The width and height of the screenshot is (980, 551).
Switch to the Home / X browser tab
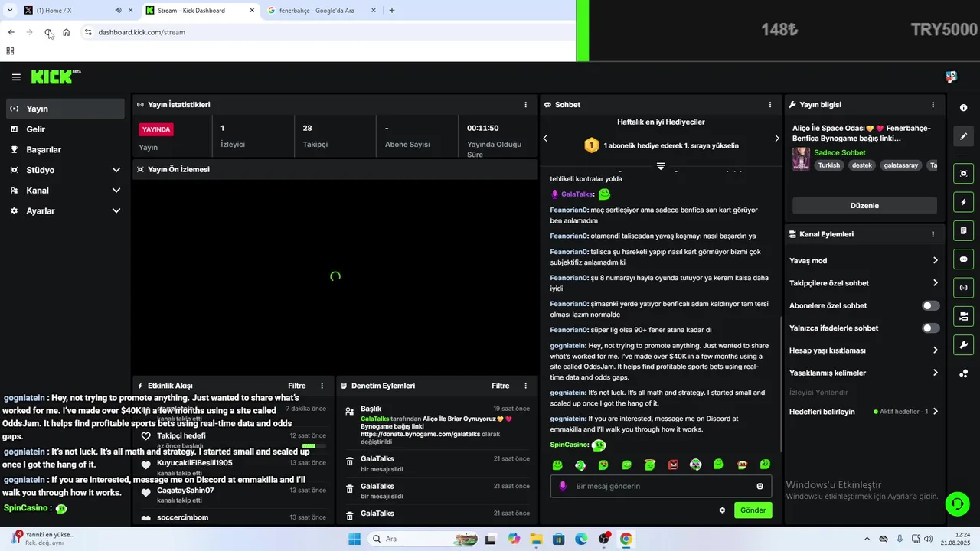[77, 11]
